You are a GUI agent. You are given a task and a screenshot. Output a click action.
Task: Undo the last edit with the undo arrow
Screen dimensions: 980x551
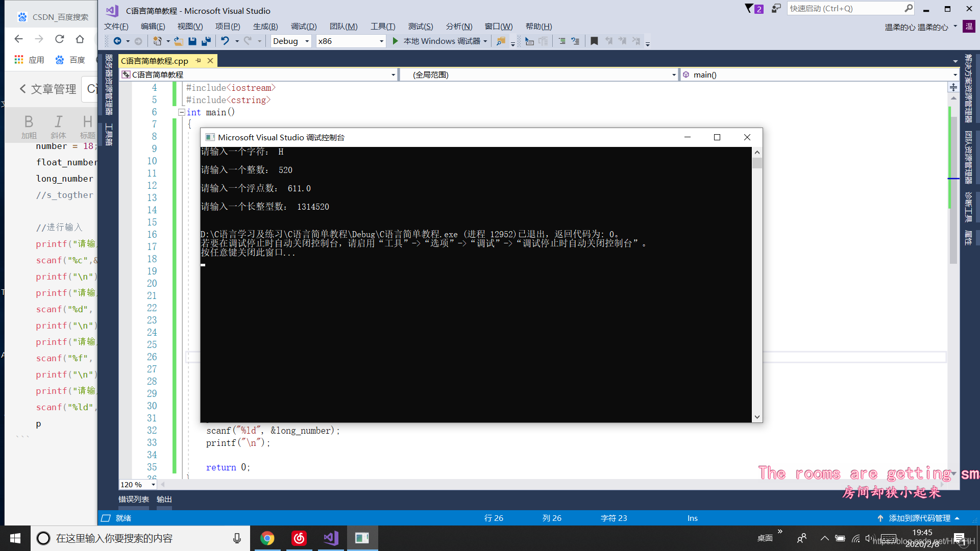pos(225,41)
